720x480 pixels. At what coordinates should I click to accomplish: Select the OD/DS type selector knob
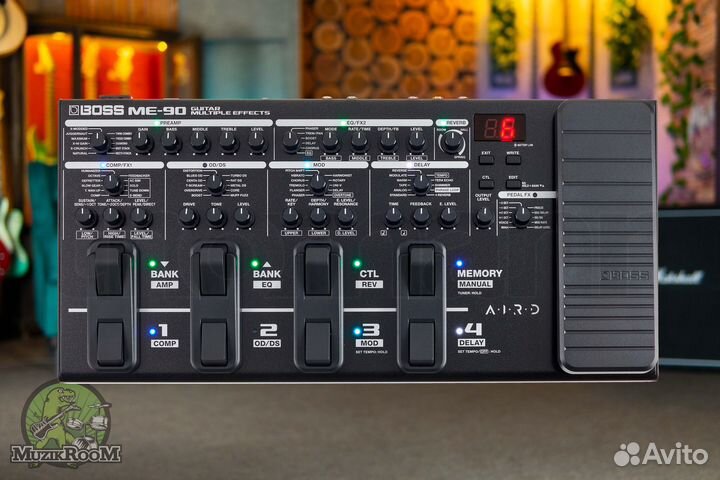[215, 184]
